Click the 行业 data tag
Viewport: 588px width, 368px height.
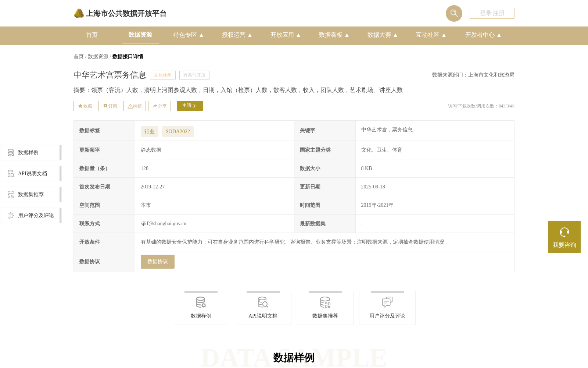tap(150, 132)
